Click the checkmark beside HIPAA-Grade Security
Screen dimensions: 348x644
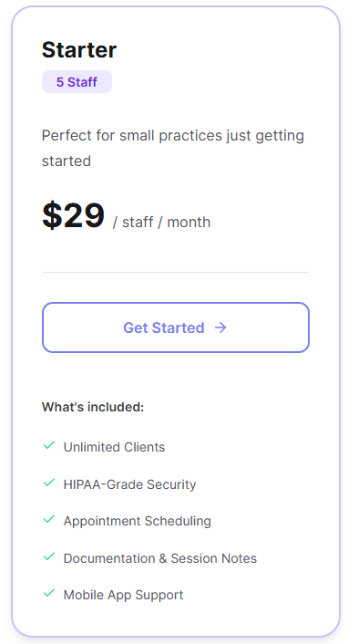(49, 483)
